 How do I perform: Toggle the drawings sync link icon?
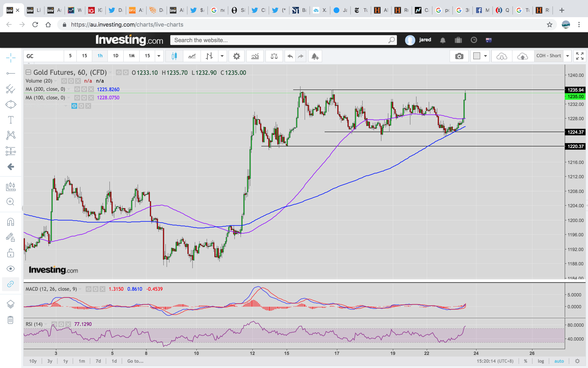(11, 284)
